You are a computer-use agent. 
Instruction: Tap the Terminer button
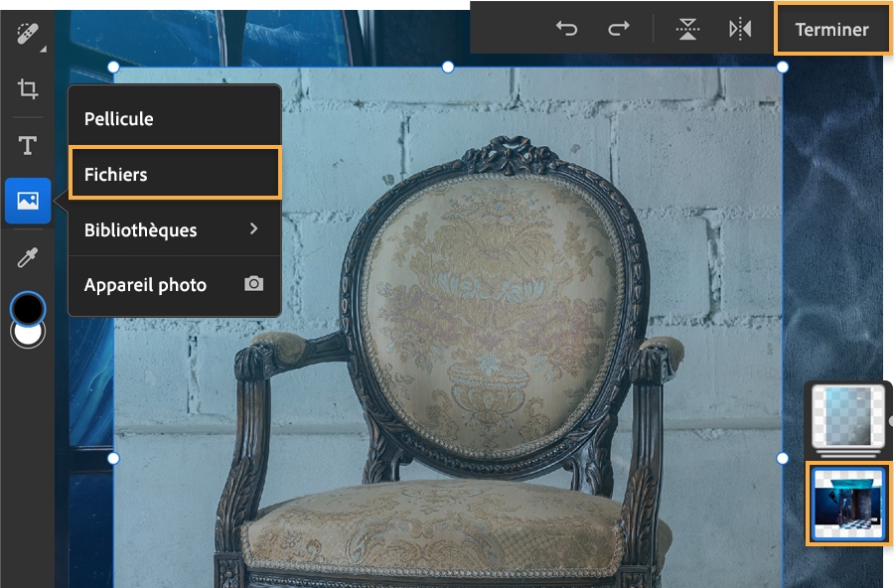pos(832,29)
